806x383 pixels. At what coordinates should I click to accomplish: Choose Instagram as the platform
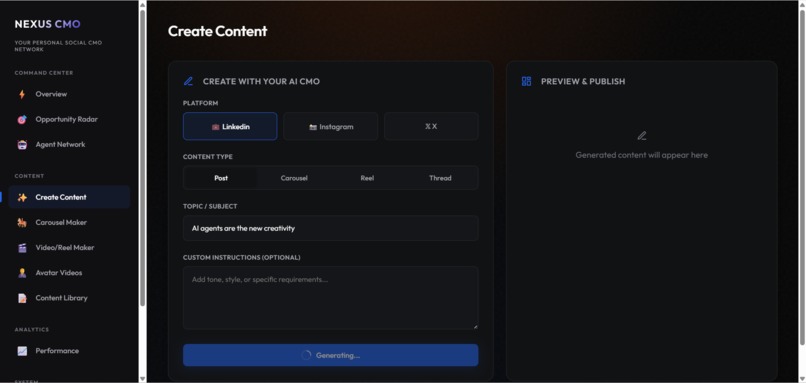click(x=331, y=126)
